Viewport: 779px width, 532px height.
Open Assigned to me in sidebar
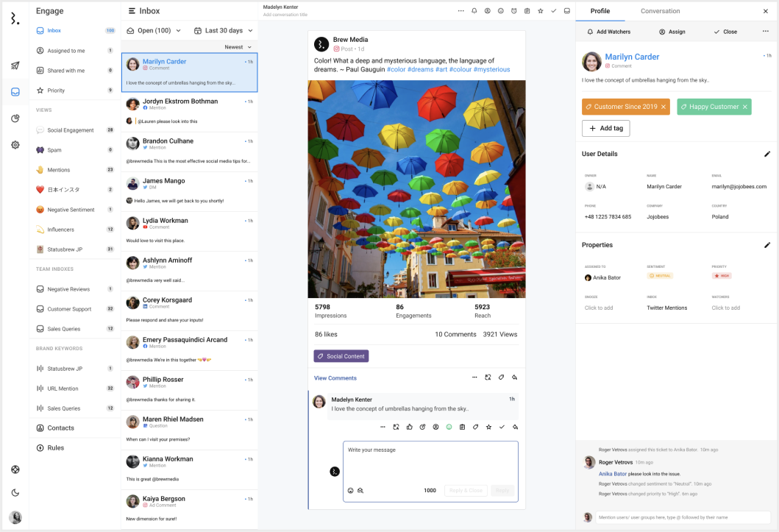[x=74, y=51]
